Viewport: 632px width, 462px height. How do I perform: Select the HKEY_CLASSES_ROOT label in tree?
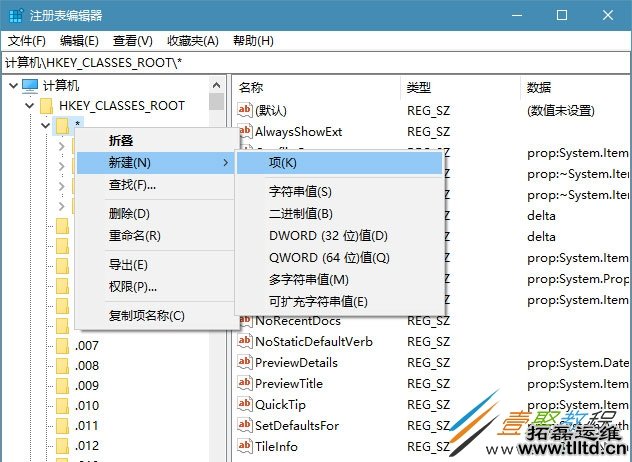pos(122,106)
